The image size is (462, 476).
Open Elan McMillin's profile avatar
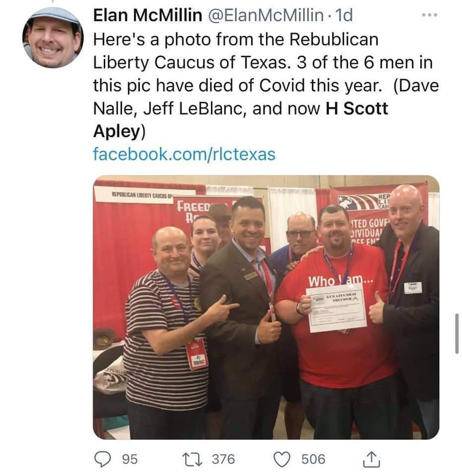[53, 38]
